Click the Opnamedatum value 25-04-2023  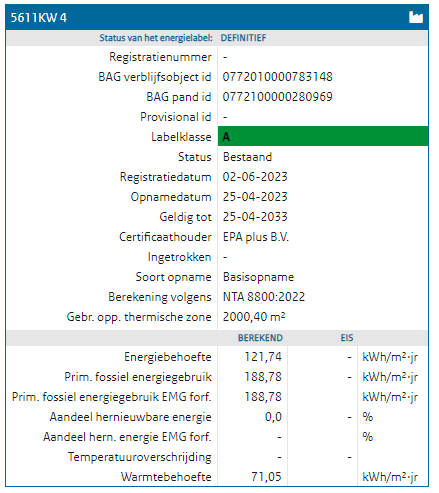[x=255, y=197]
